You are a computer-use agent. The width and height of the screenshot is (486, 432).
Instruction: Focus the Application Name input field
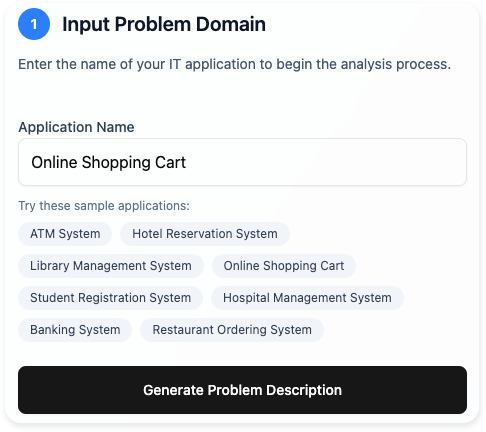point(242,162)
